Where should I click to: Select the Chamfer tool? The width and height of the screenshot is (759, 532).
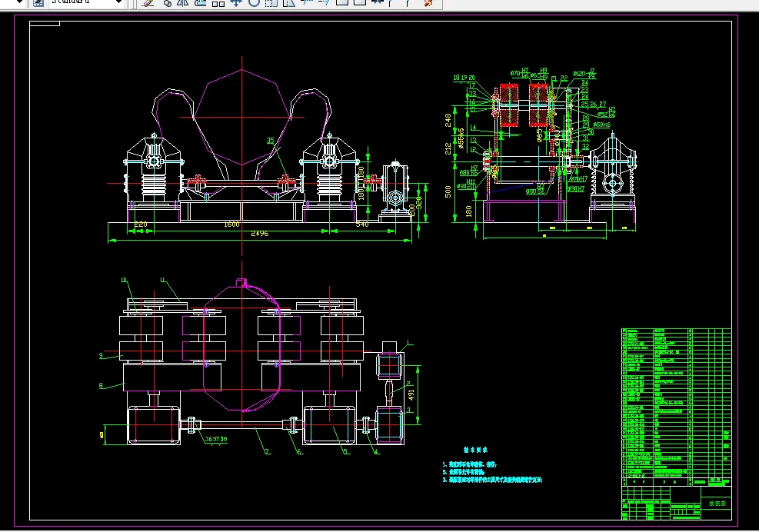pos(391,3)
